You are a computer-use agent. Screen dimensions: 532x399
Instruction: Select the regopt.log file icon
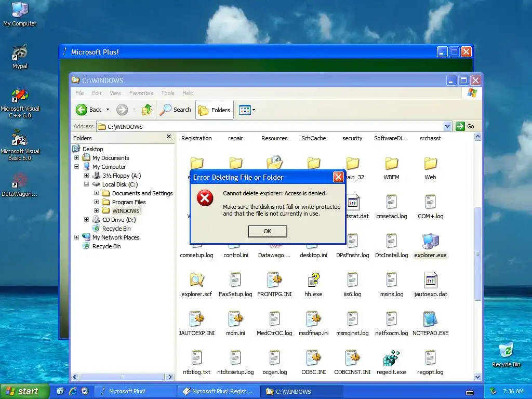click(x=430, y=358)
